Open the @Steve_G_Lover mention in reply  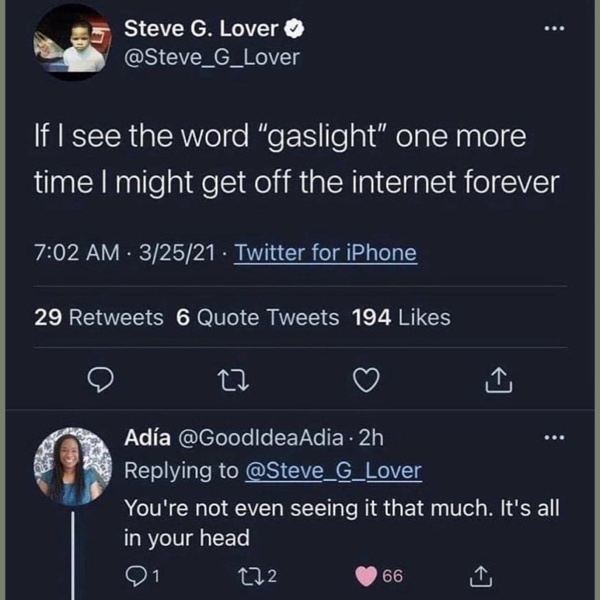click(x=333, y=471)
